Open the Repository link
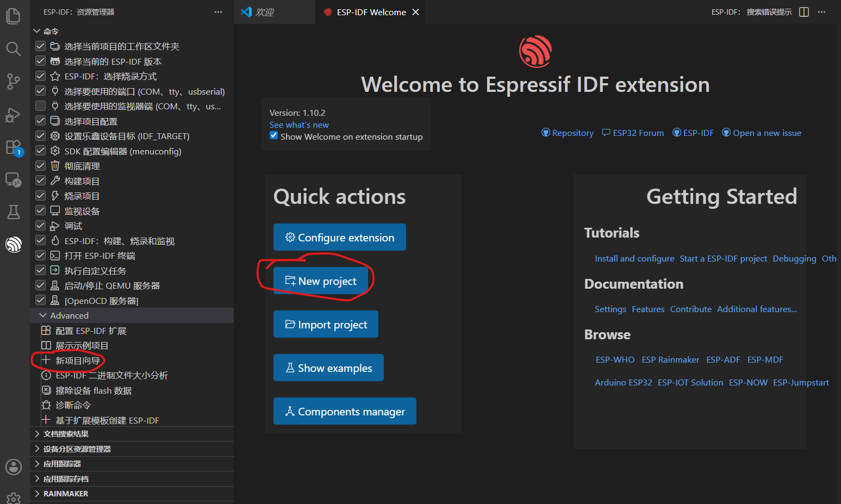Viewport: 841px width, 504px height. point(568,133)
